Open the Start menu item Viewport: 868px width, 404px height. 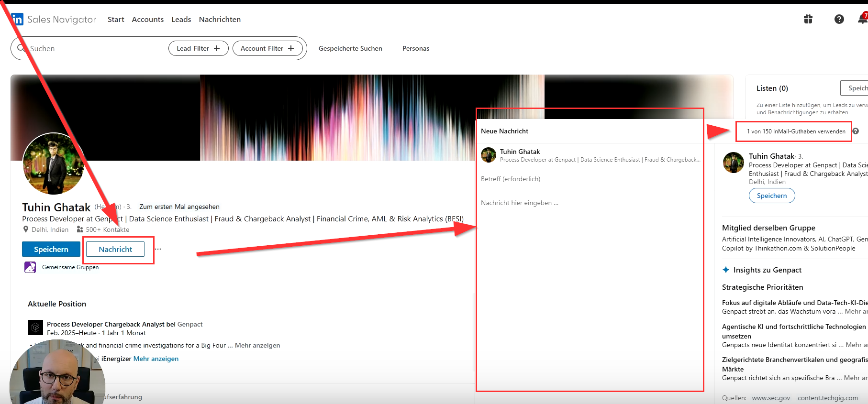tap(116, 20)
